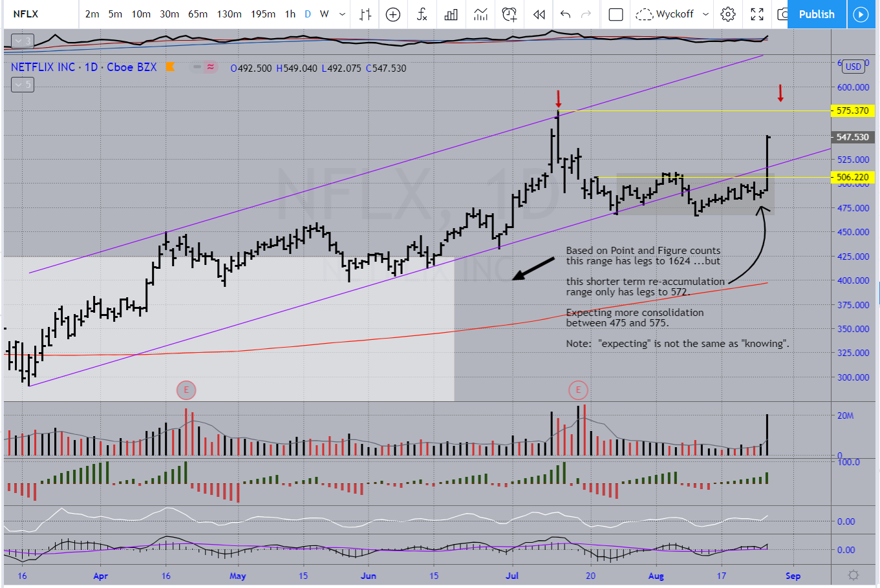
Task: Enter fullscreen mode
Action: tap(757, 14)
